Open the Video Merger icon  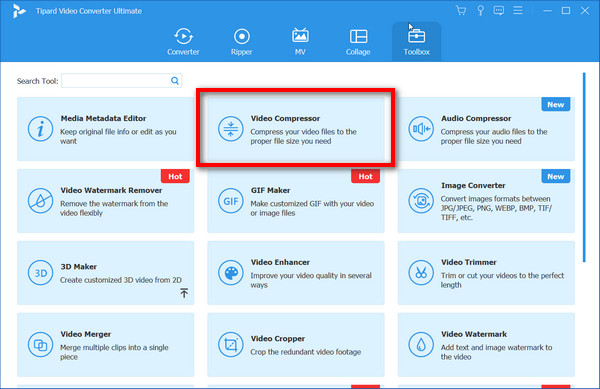41,345
